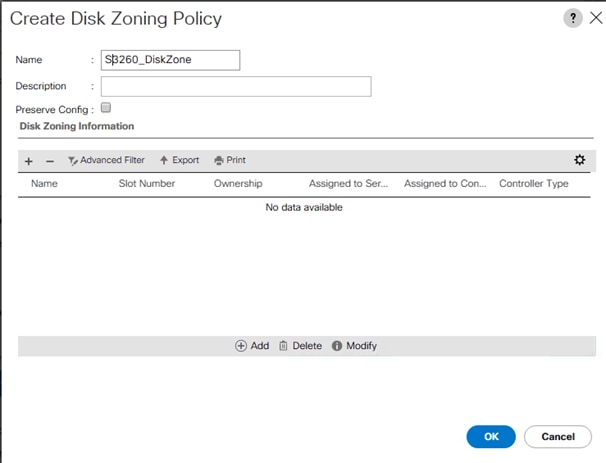Click Print in the table toolbar
The image size is (606, 463).
[x=230, y=160]
